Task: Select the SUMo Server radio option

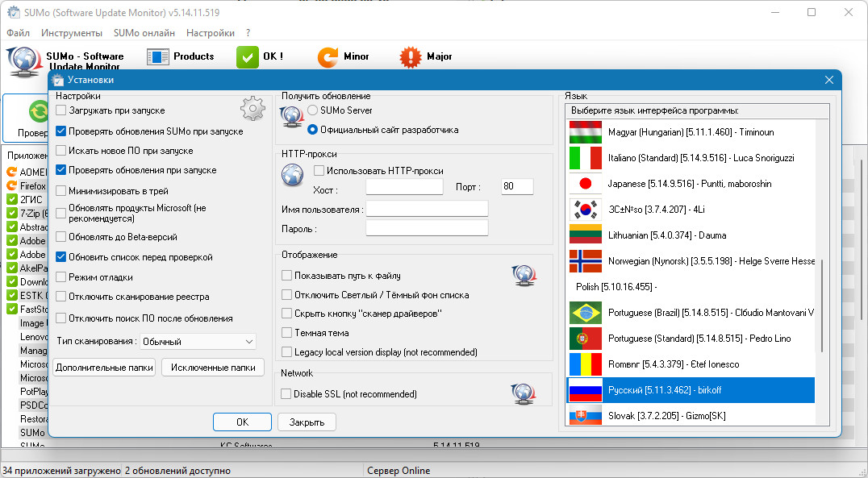Action: point(313,110)
